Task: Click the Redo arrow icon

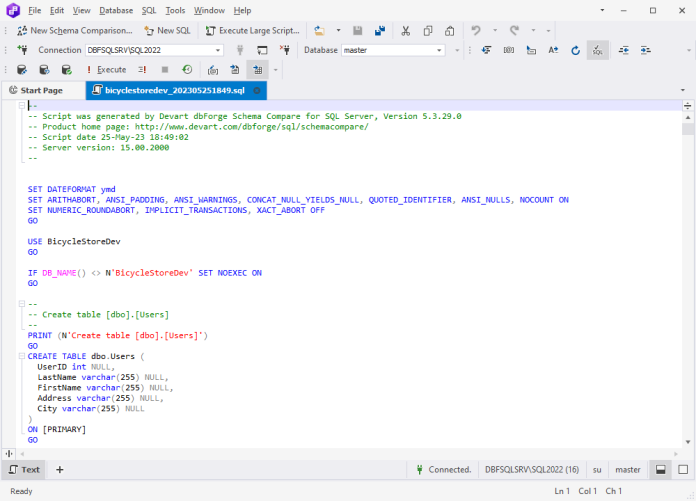Action: point(514,31)
